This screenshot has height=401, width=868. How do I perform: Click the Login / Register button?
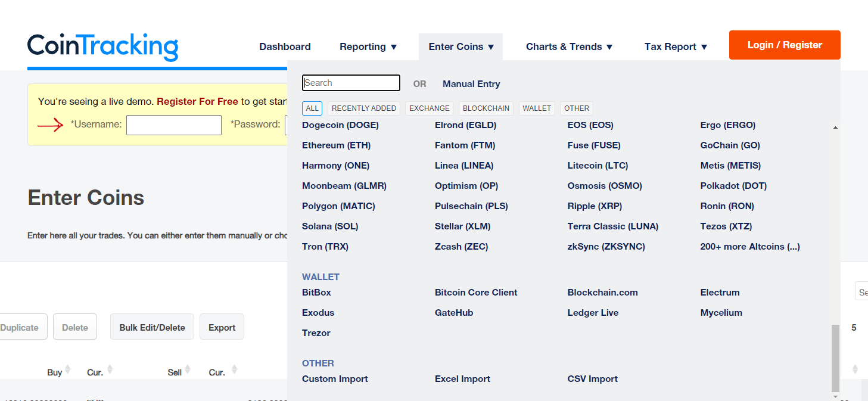tap(785, 45)
